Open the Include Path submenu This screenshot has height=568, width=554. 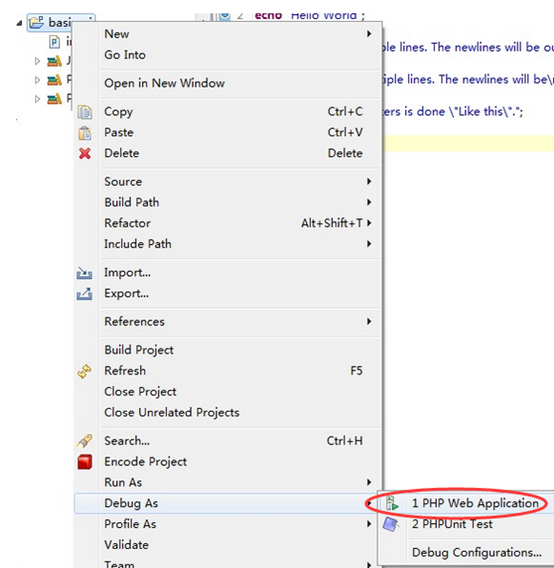click(x=228, y=244)
